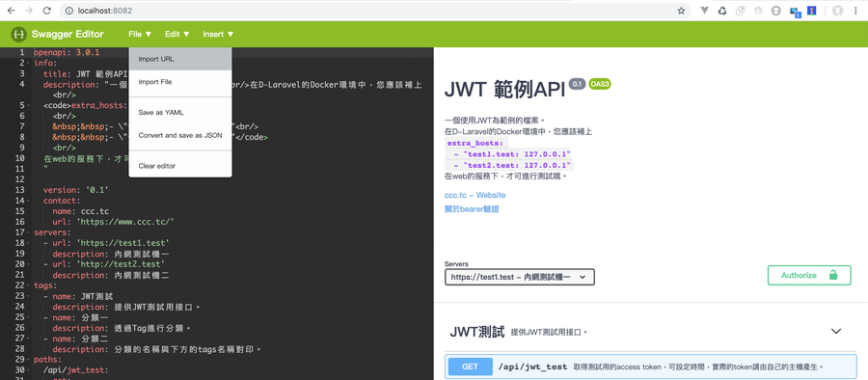The height and width of the screenshot is (380, 868).
Task: Choose Import URL from File menu
Action: pos(180,59)
